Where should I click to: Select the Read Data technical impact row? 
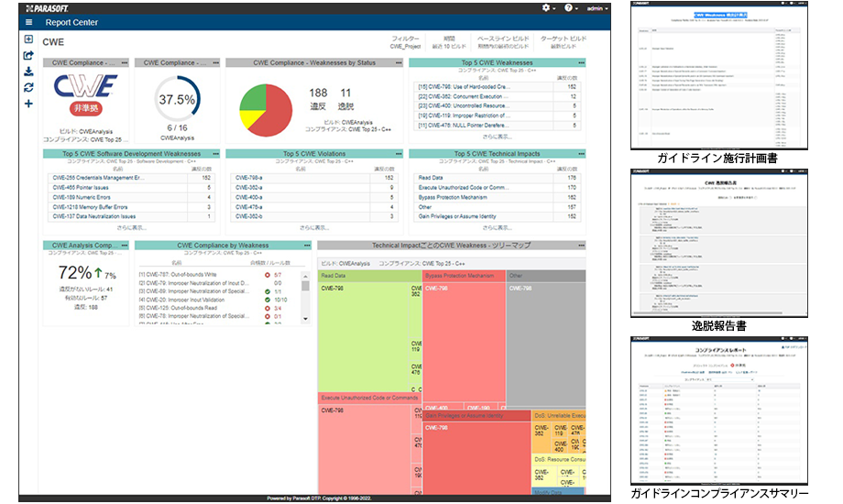coord(497,178)
